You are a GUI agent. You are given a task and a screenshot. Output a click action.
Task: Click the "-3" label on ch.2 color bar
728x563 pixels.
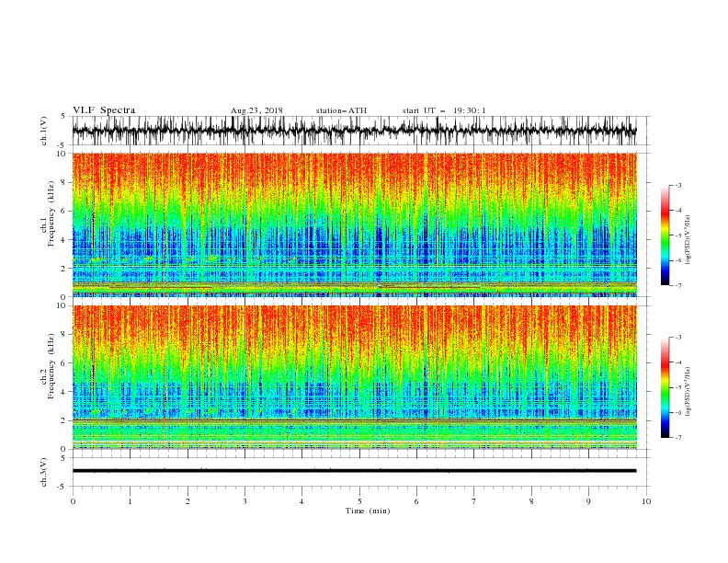[x=678, y=338]
